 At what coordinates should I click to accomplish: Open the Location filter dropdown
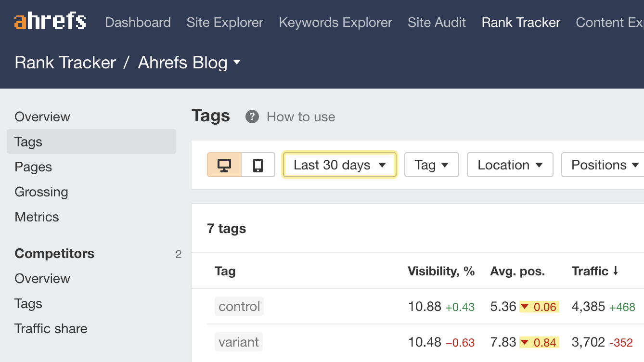pos(510,165)
